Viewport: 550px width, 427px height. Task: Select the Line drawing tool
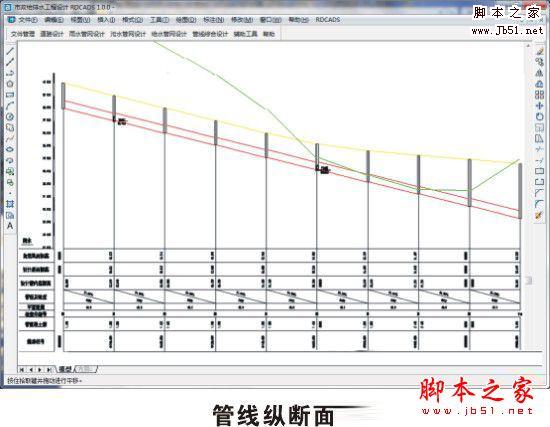(x=10, y=51)
